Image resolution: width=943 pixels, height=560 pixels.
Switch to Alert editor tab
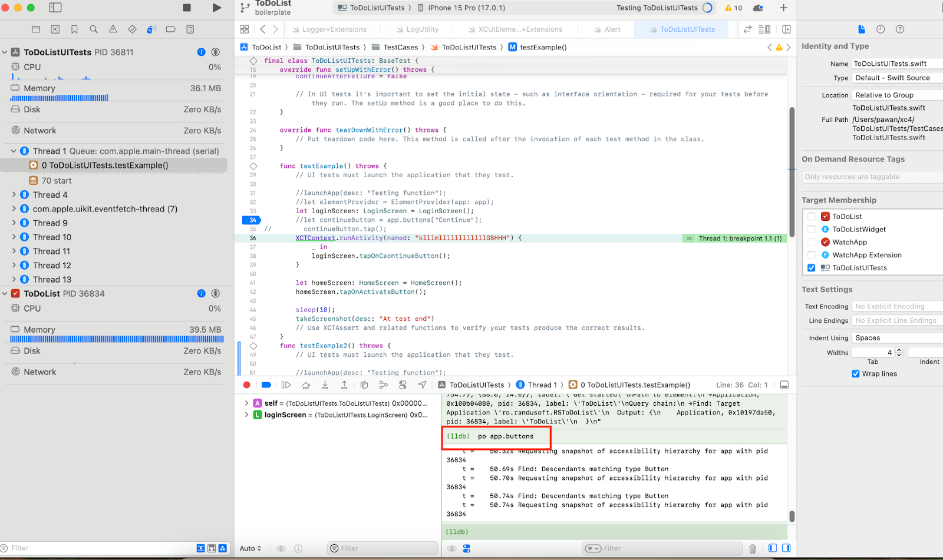click(x=607, y=29)
